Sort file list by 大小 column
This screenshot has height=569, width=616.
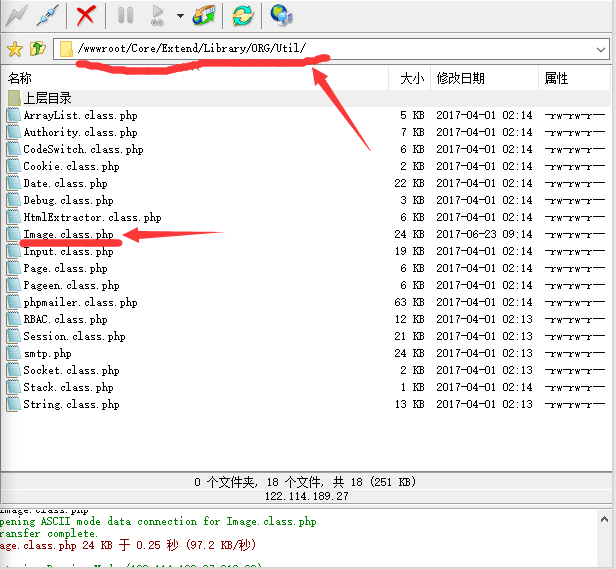(x=410, y=78)
